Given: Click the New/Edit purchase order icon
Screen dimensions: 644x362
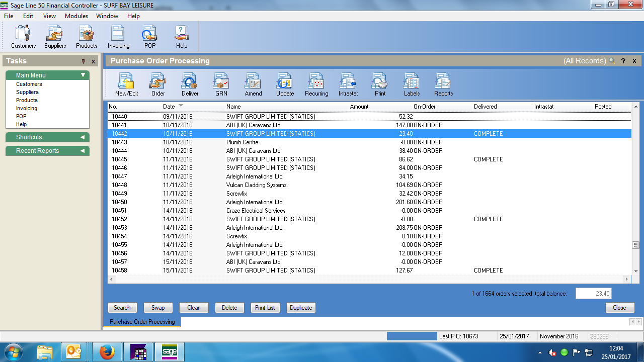Looking at the screenshot, I should click(126, 84).
